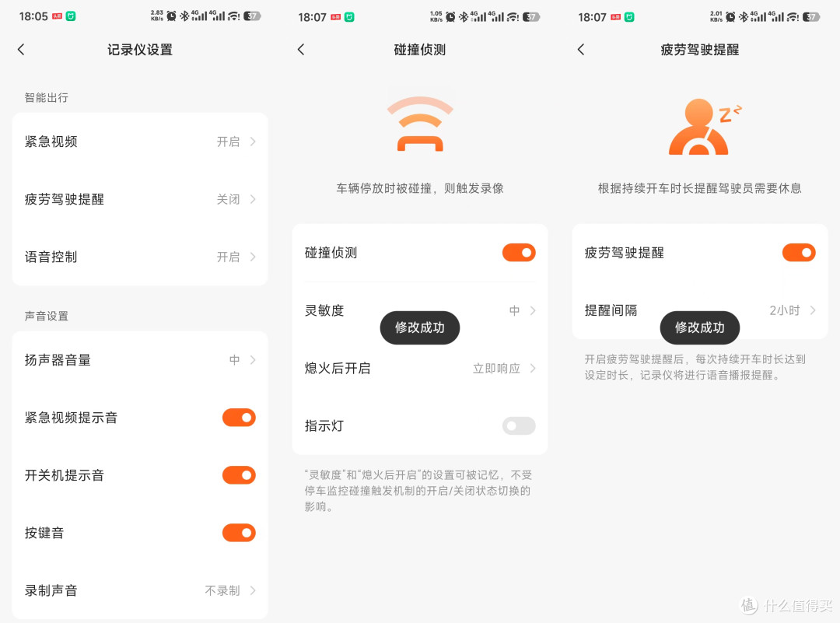The image size is (840, 623).
Task: Turn off the 疲劳驾驶提醒 switch on right screen
Action: pyautogui.click(x=799, y=253)
